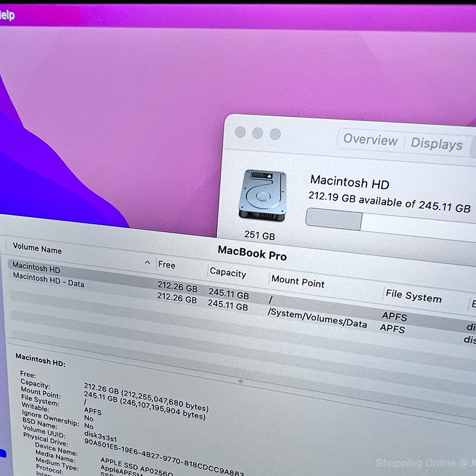Click the File System column header
476x476 pixels.
(414, 296)
